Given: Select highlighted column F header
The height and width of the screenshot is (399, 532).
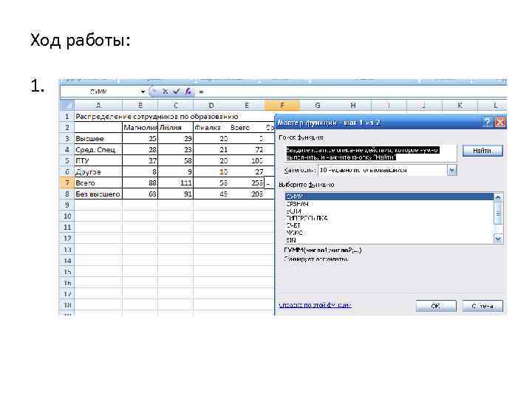Looking at the screenshot, I should (282, 105).
